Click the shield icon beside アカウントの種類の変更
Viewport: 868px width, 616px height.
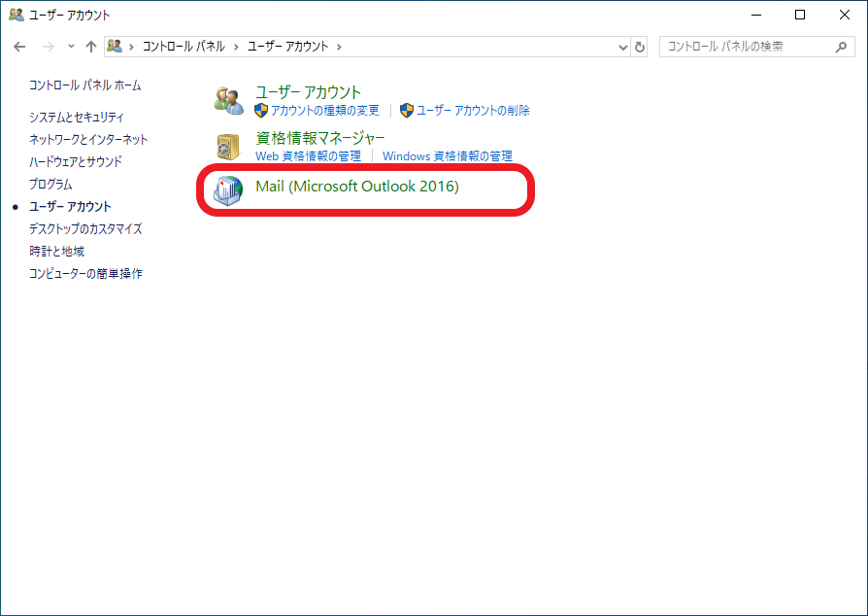[x=261, y=111]
